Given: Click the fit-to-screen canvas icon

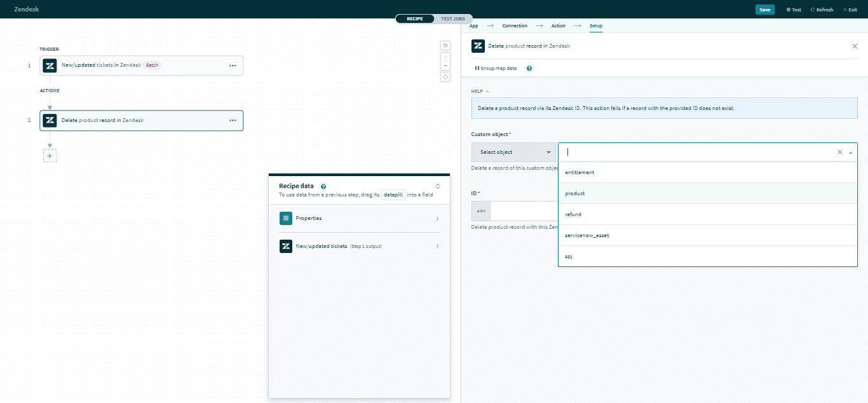Looking at the screenshot, I should coord(445,77).
